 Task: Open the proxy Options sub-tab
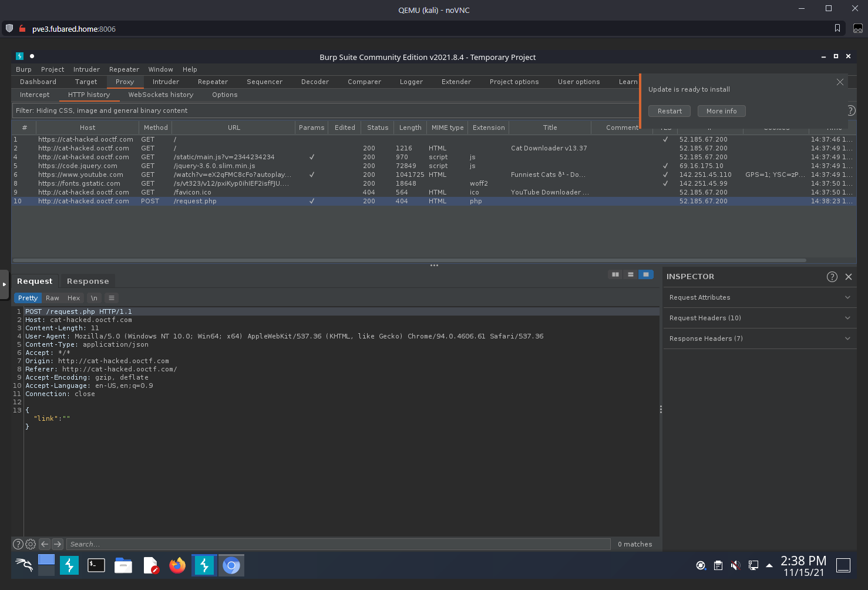(225, 95)
